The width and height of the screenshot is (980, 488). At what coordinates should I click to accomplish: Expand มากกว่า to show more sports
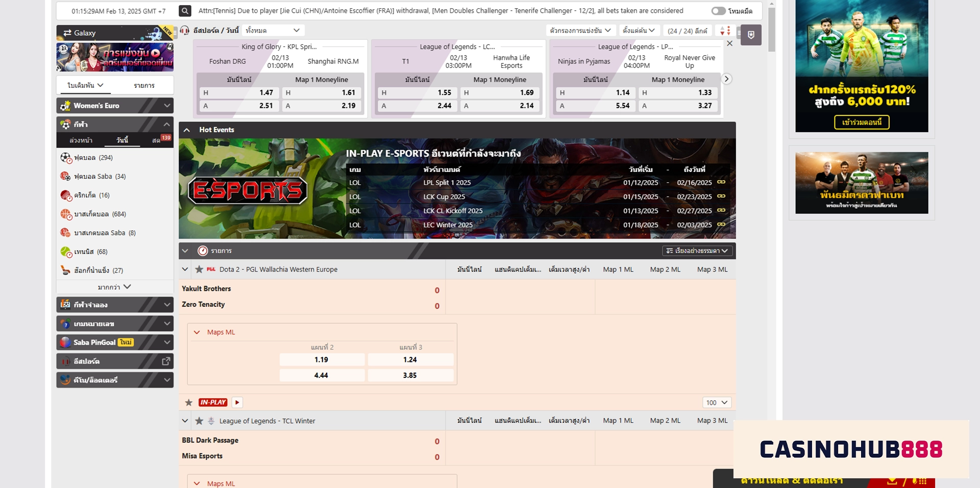coord(115,287)
